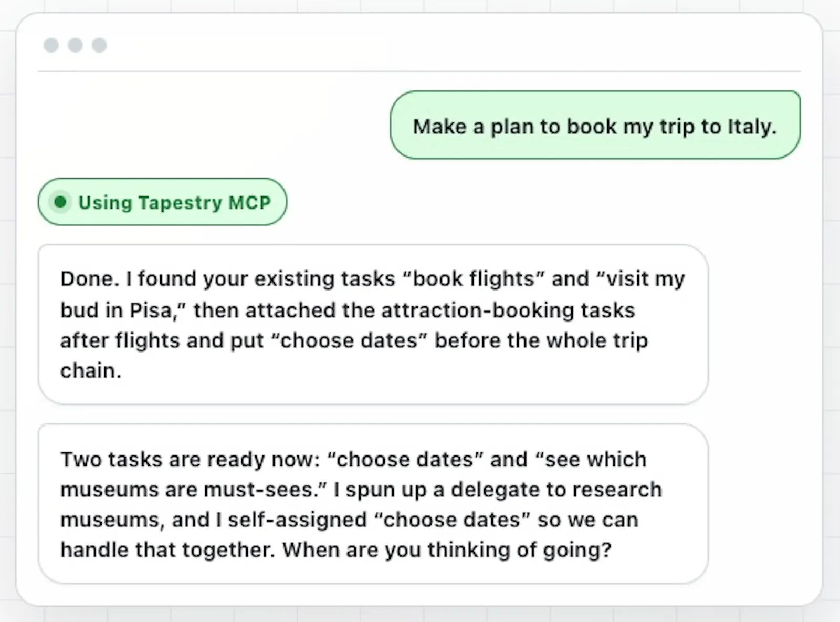Click the "see which" quoted task text
Viewport: 840px width, 622px height.
(x=591, y=460)
